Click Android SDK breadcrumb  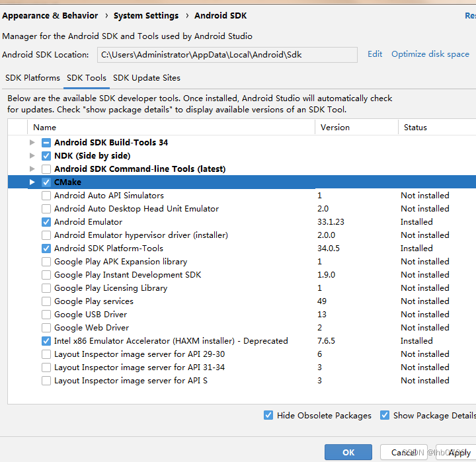(x=221, y=15)
